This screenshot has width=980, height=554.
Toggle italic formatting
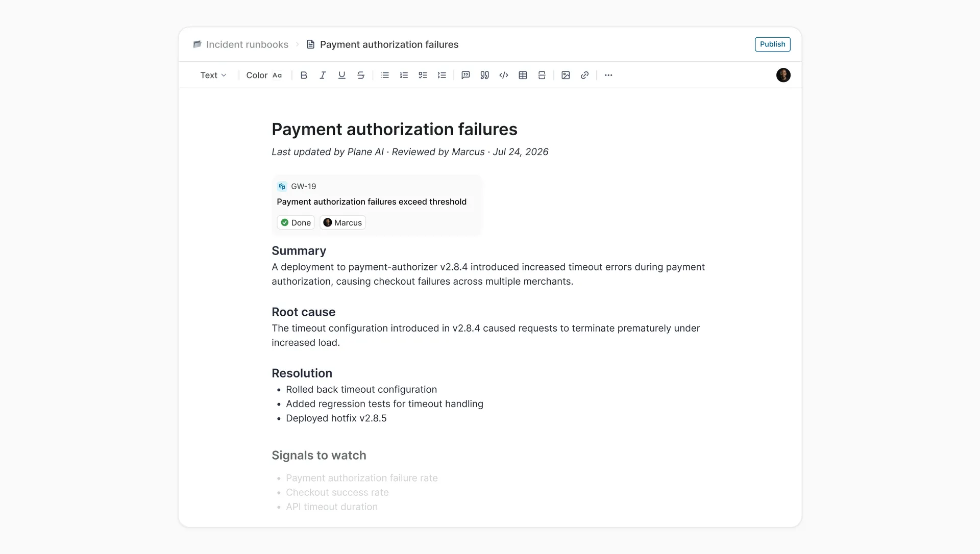pos(323,75)
